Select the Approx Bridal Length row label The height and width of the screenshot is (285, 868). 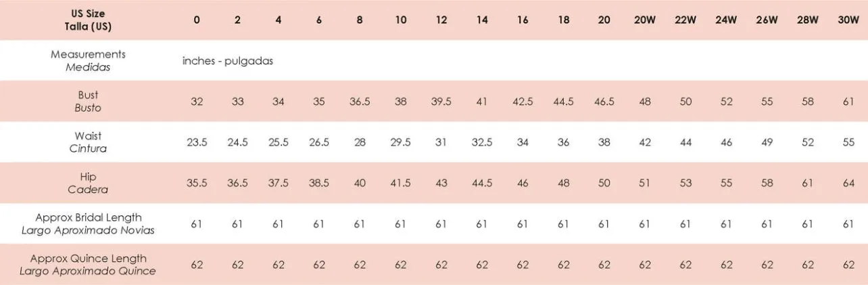(88, 224)
